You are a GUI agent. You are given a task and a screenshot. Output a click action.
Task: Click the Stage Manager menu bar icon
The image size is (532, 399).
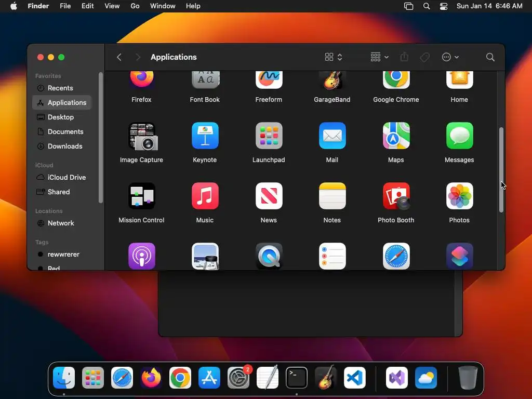point(408,6)
